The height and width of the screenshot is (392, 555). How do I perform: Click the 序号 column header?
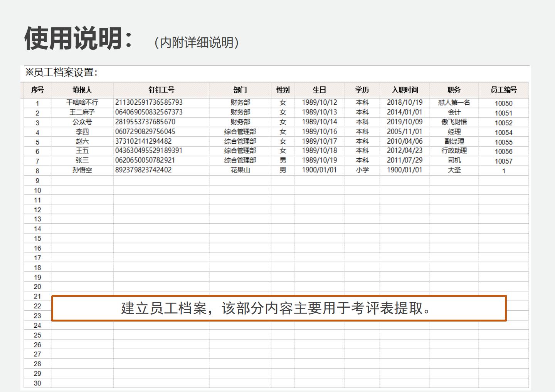click(x=37, y=90)
